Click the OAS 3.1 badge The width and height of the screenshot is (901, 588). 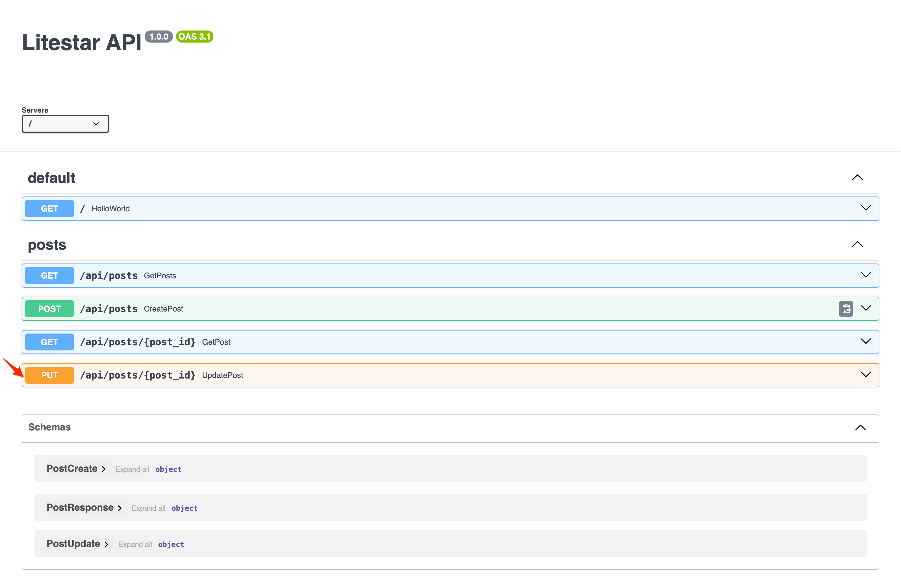[x=194, y=37]
